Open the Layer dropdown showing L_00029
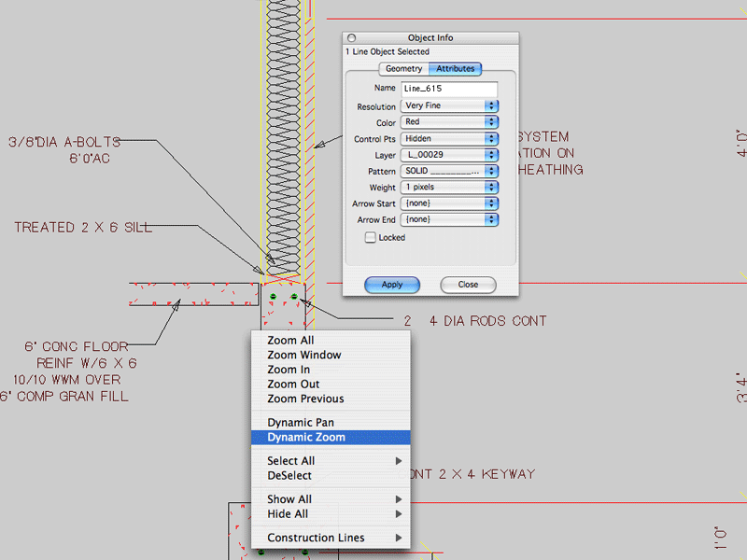 pyautogui.click(x=449, y=155)
